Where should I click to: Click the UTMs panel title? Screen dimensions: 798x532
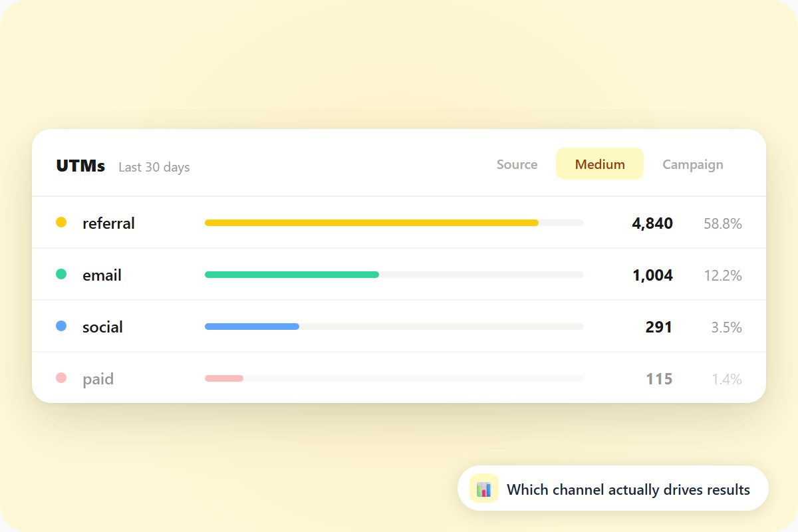pyautogui.click(x=80, y=166)
